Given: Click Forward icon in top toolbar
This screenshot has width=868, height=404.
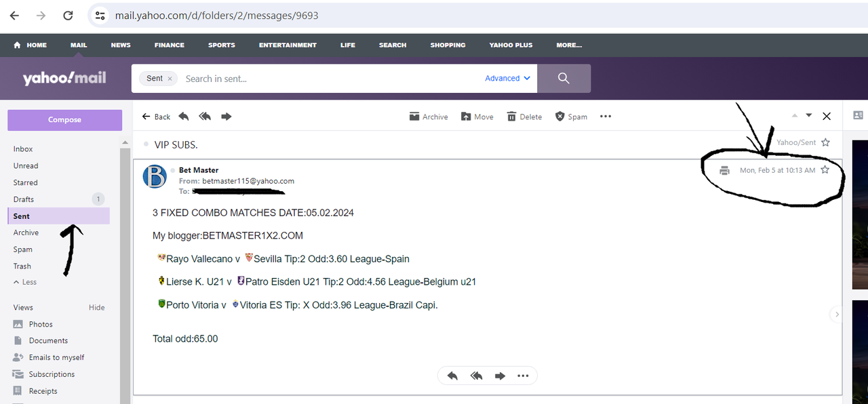Looking at the screenshot, I should [226, 117].
